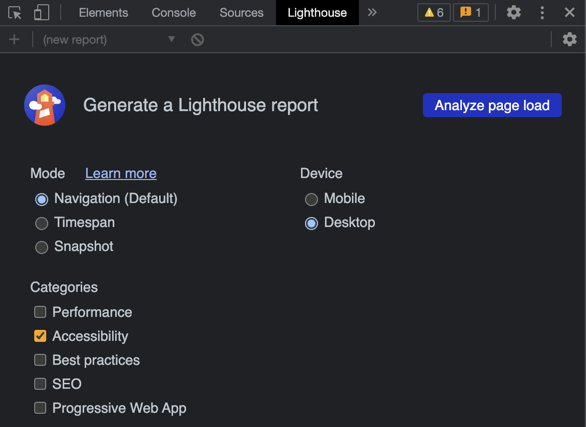Open the warnings counter showing 6

434,13
